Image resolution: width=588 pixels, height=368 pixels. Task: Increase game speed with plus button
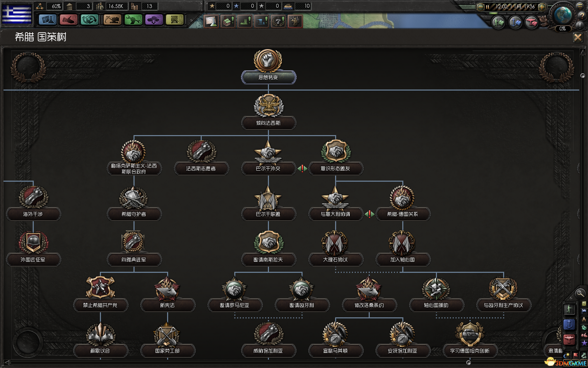[x=541, y=7]
